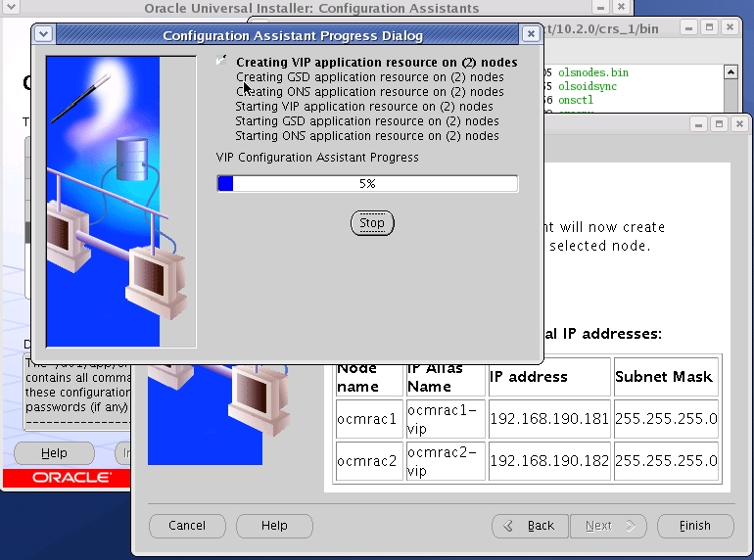Open window menu of Configuration Assistant Progress Dialog
Image resolution: width=754 pixels, height=560 pixels.
pos(44,34)
